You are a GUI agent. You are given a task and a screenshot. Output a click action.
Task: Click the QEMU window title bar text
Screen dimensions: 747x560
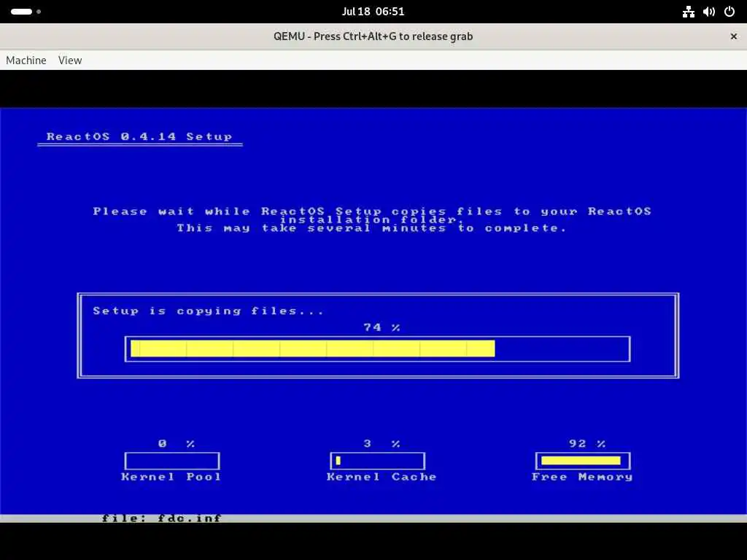pos(373,36)
